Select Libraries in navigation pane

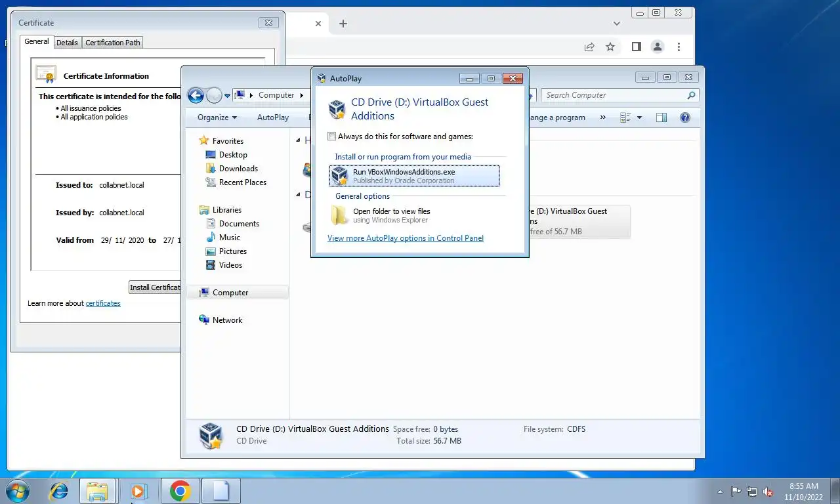(x=227, y=210)
